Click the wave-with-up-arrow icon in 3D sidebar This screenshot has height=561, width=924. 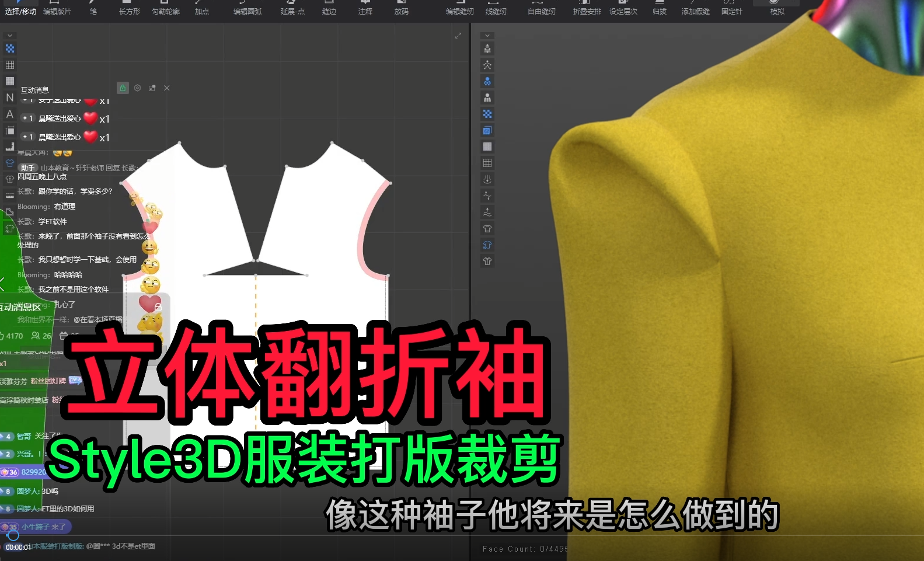coord(487,212)
